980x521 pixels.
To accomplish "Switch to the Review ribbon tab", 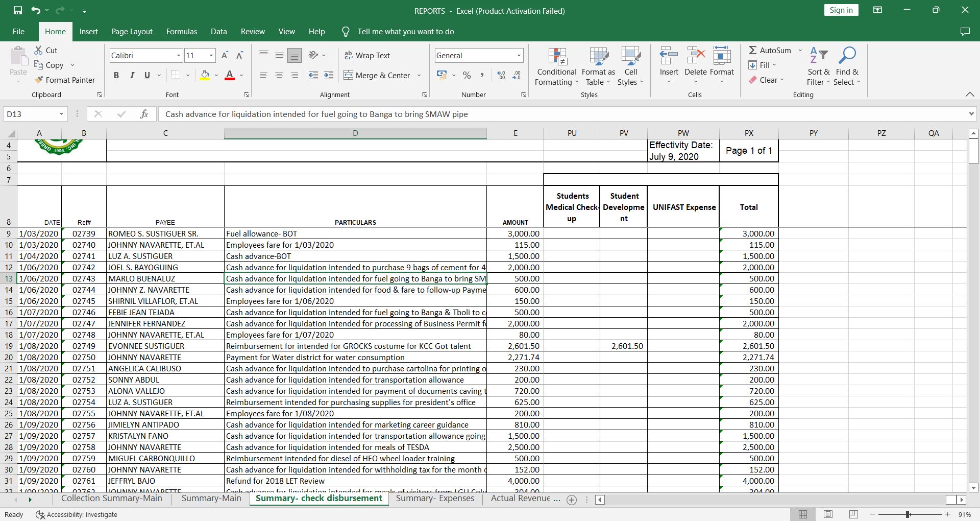I will pyautogui.click(x=253, y=32).
